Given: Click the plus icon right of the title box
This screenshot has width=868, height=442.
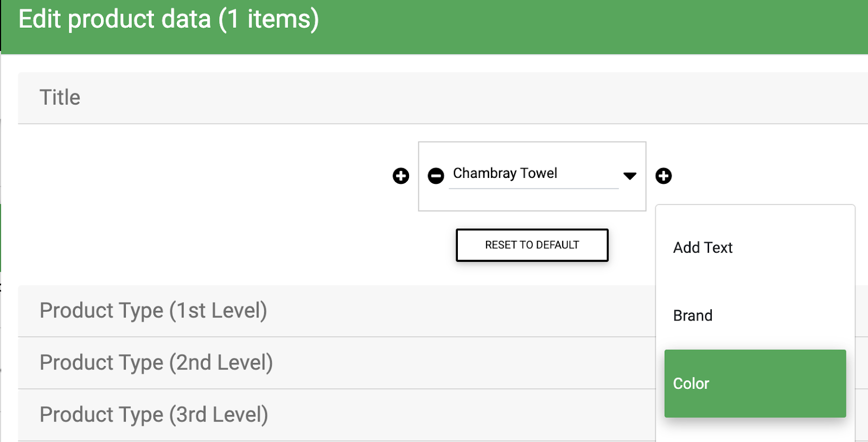Looking at the screenshot, I should pos(663,176).
